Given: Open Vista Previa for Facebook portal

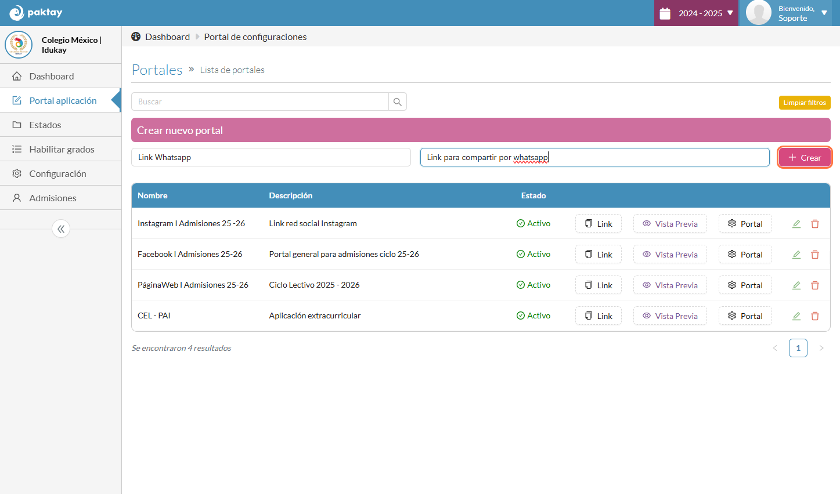Looking at the screenshot, I should coord(670,255).
